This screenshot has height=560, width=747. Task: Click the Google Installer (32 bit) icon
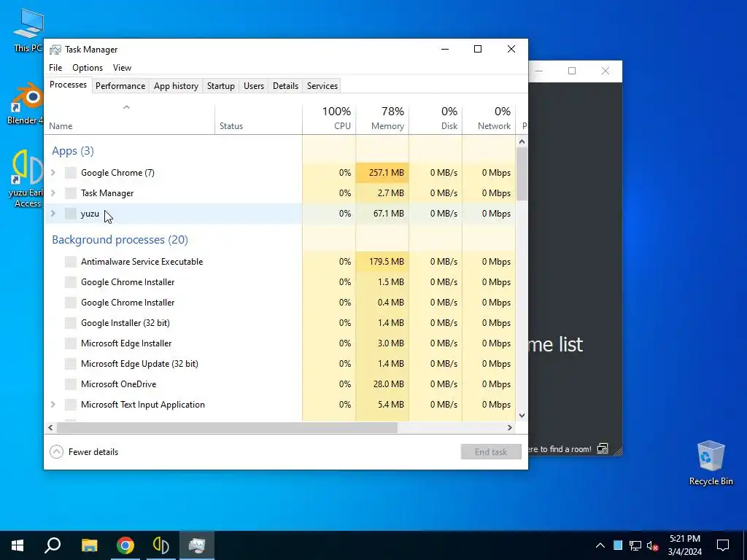71,323
